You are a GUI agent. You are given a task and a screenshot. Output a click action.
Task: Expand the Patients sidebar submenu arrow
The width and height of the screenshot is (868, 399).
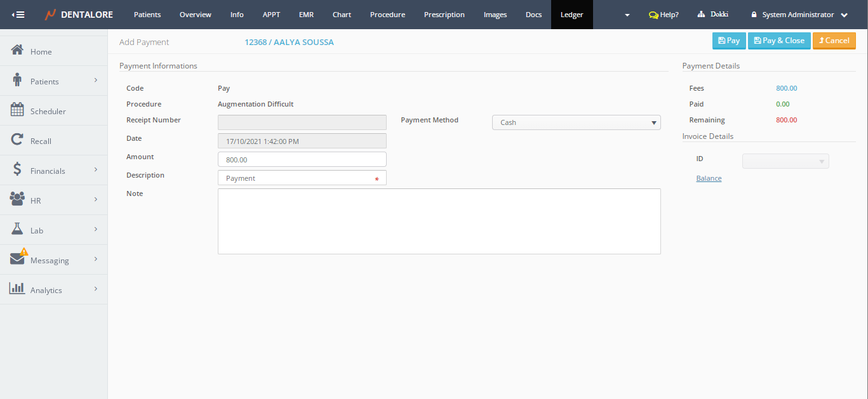tap(96, 81)
